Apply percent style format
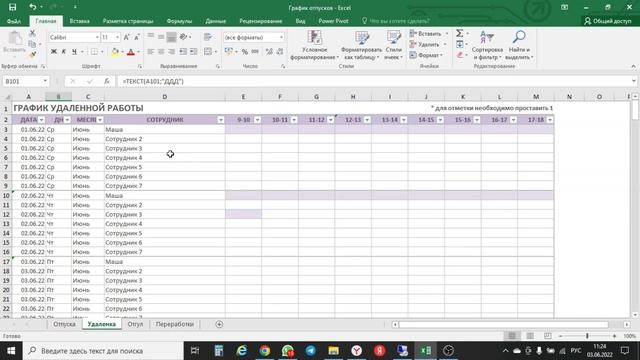This screenshot has width=640, height=360. 244,52
